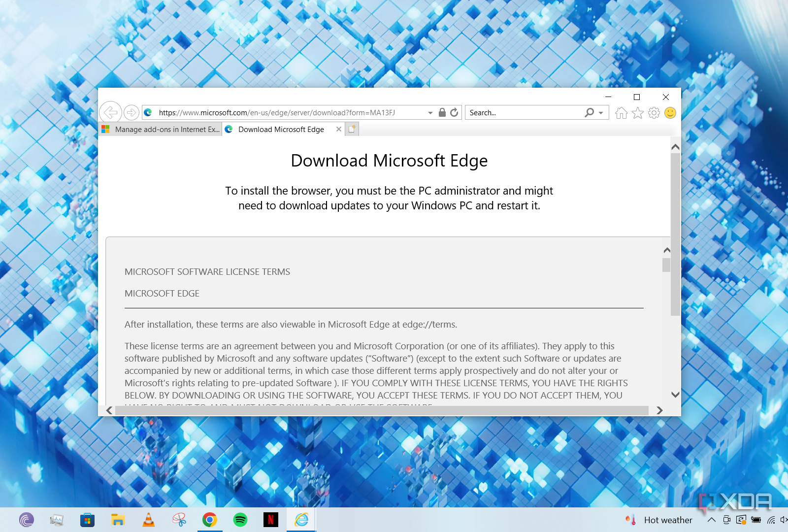This screenshot has height=532, width=788.
Task: Launch VLC from the taskbar
Action: (149, 519)
